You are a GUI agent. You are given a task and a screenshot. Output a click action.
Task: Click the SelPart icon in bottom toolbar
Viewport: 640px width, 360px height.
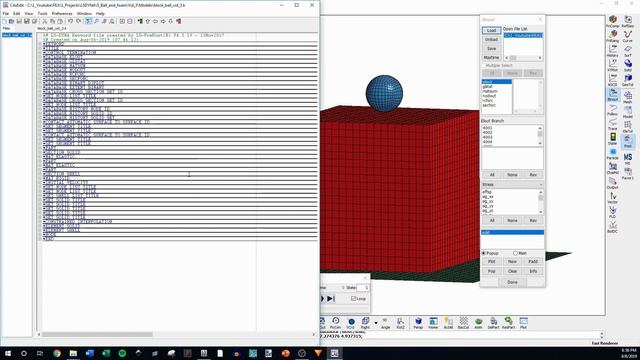point(493,323)
